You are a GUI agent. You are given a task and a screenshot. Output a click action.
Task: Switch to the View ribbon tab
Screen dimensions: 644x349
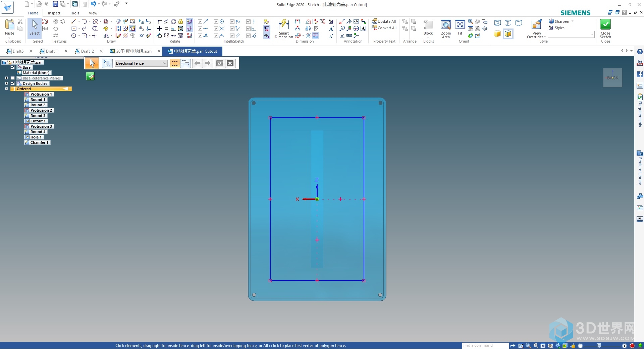[x=93, y=13]
